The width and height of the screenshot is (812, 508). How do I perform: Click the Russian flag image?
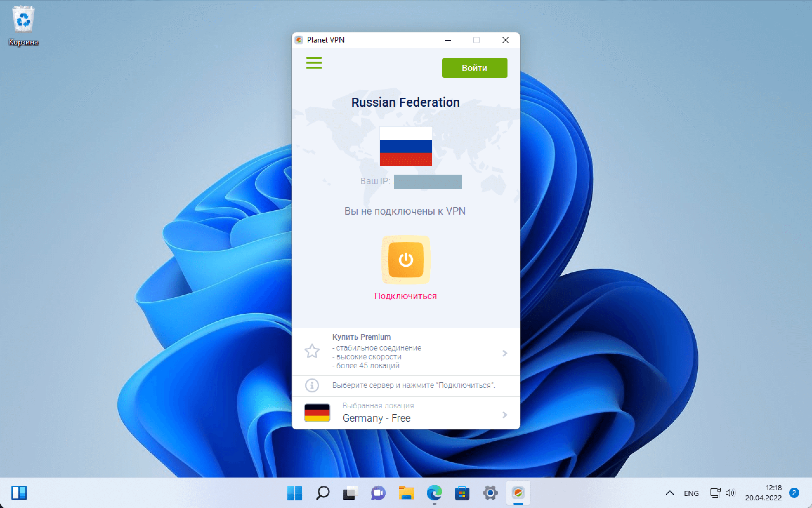[x=406, y=146]
